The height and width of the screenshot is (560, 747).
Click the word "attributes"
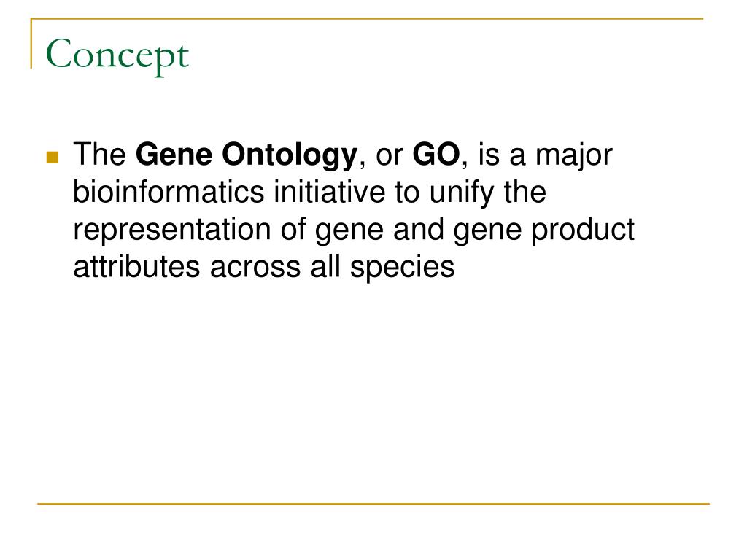pyautogui.click(x=136, y=266)
